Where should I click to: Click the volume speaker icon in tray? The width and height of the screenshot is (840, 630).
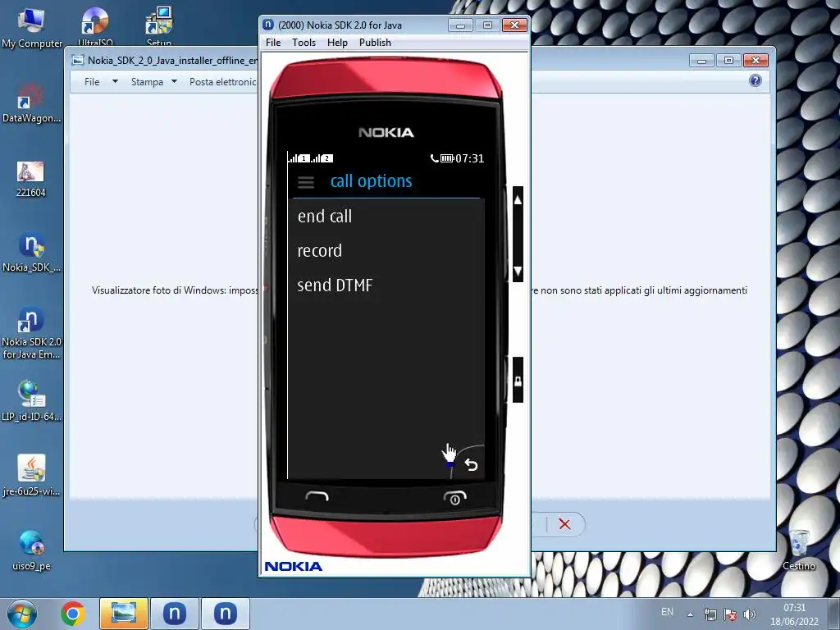pos(750,614)
